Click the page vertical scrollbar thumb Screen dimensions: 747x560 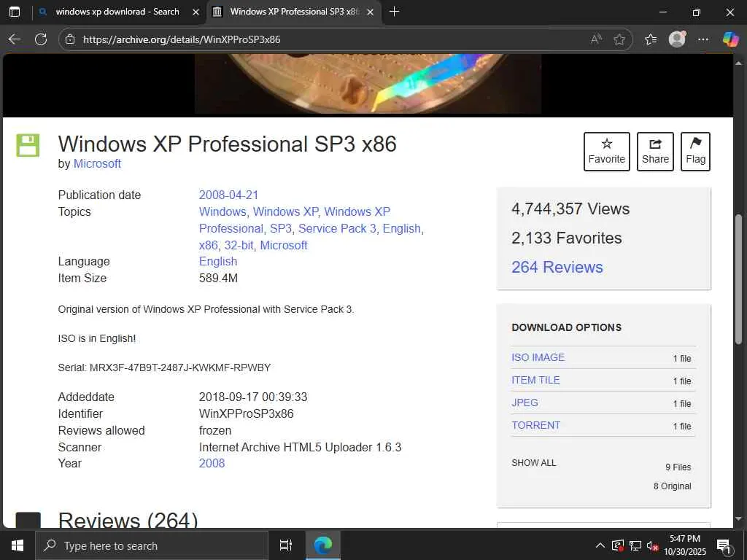point(739,279)
